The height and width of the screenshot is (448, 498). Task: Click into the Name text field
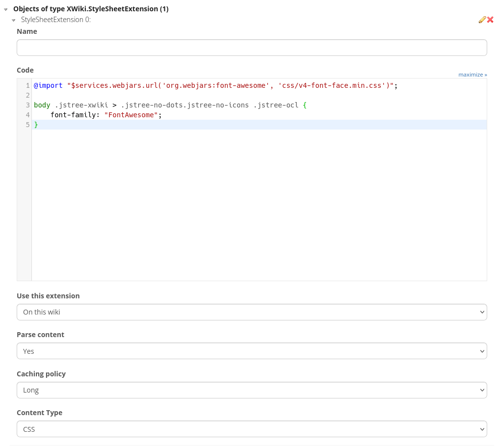point(252,48)
